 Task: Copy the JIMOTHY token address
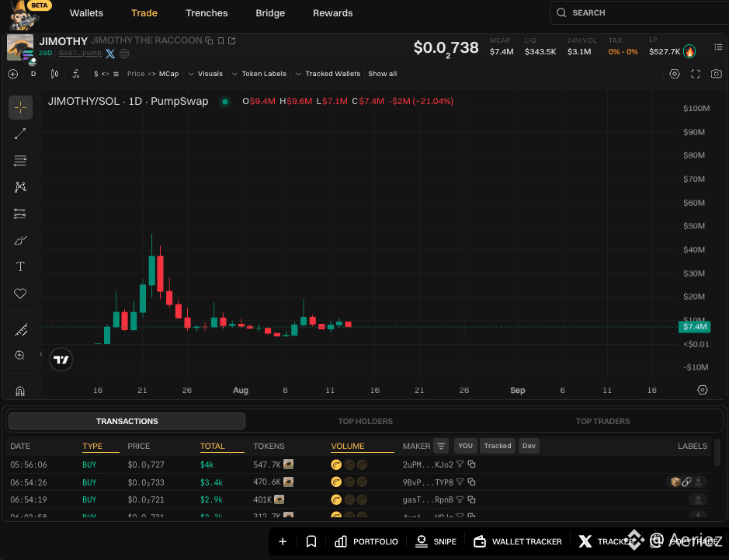pos(209,41)
